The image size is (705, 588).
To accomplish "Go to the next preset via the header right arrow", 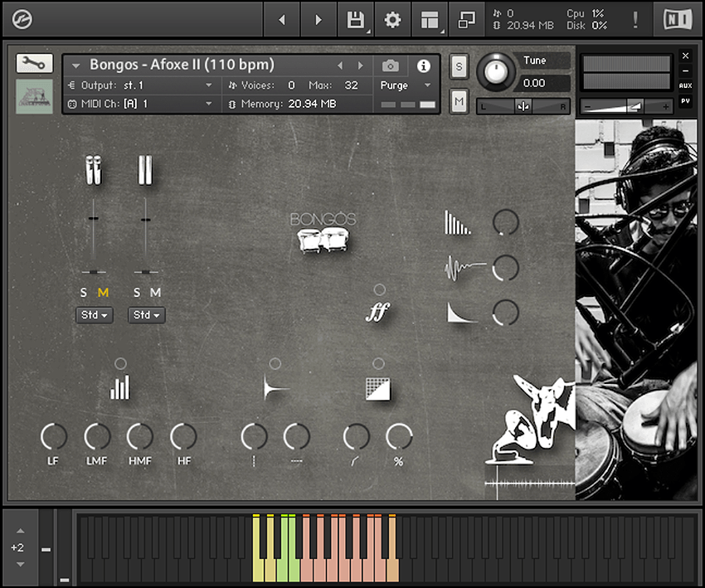I will (x=318, y=20).
